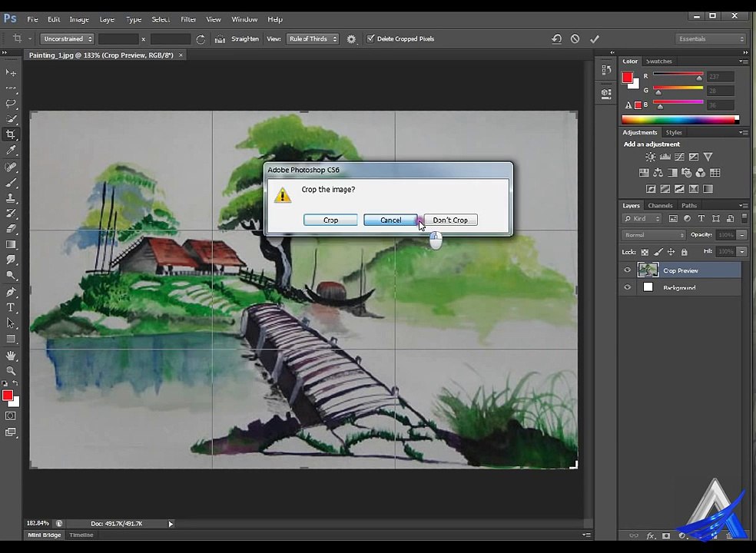The width and height of the screenshot is (756, 553).
Task: Open the File menu
Action: tap(32, 19)
